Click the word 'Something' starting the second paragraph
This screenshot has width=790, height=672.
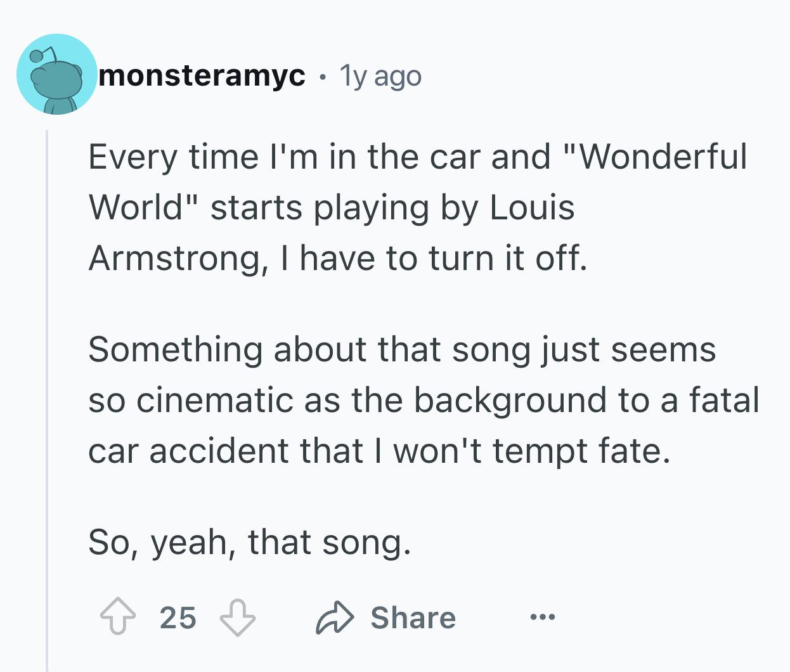coord(176,351)
